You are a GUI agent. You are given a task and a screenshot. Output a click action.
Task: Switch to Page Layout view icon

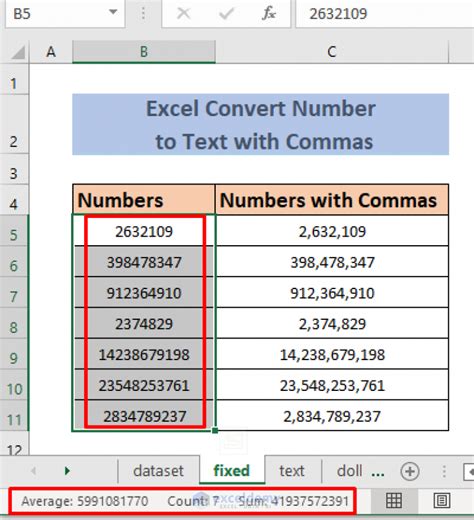[x=442, y=501]
